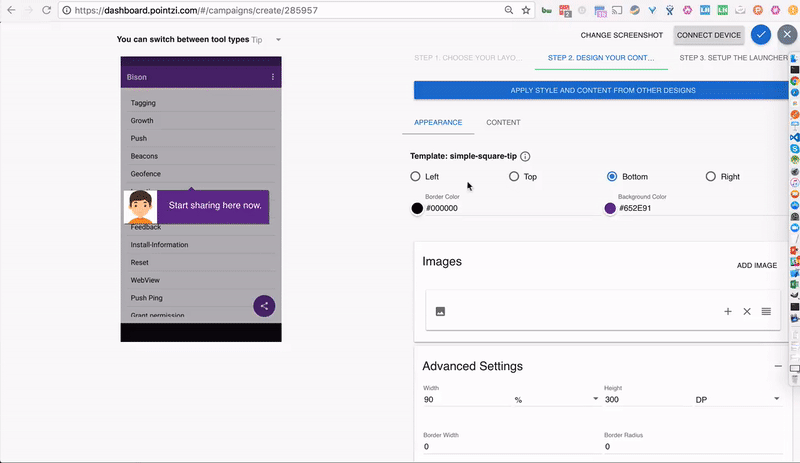800x463 pixels.
Task: Open Visual Studio Code from the dock
Action: point(795,137)
